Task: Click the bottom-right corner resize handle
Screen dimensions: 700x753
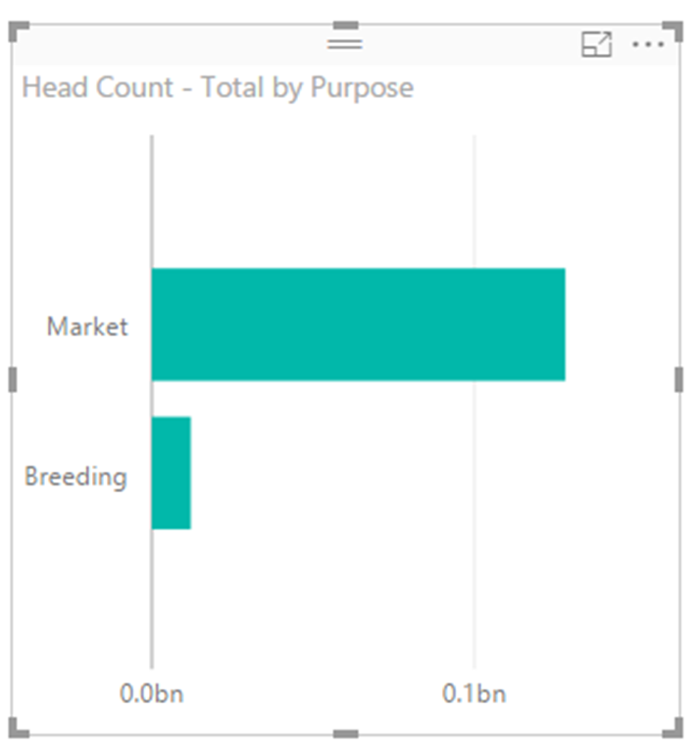Action: click(674, 728)
